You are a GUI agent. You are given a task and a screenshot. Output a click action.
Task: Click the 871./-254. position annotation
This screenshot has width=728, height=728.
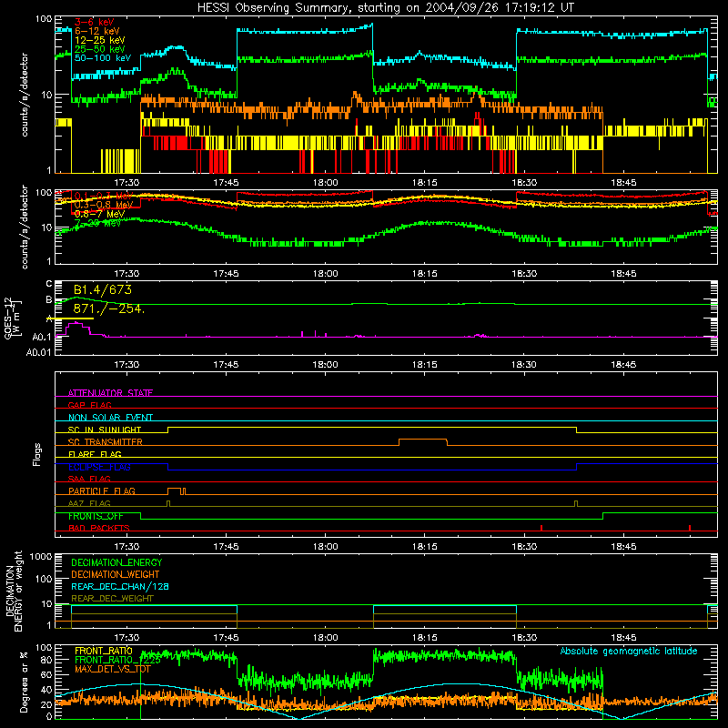coord(109,308)
